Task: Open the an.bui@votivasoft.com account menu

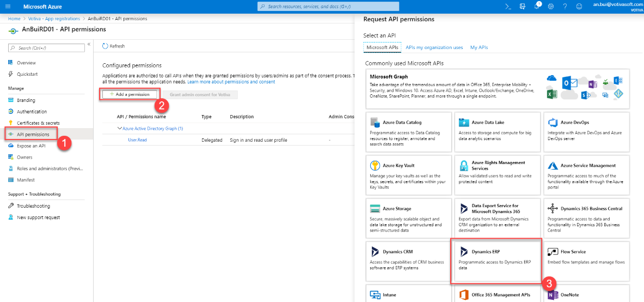Action: [x=617, y=7]
